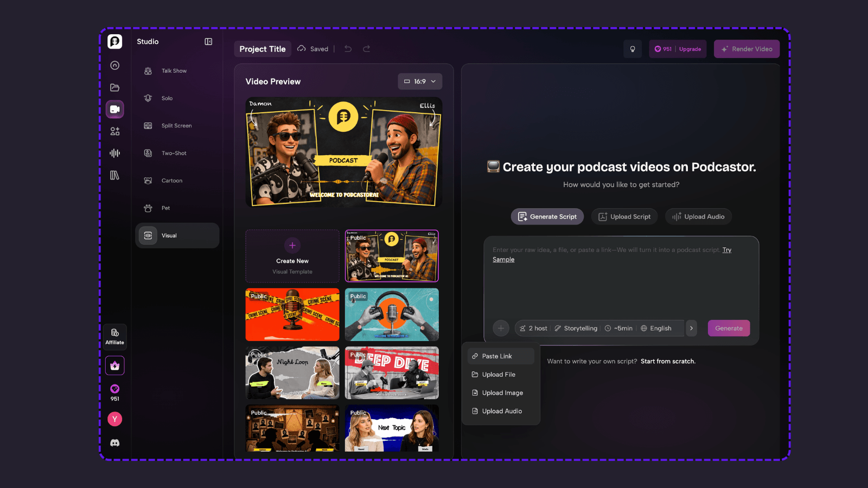Open the Y user avatar
The height and width of the screenshot is (488, 868).
coord(114,419)
